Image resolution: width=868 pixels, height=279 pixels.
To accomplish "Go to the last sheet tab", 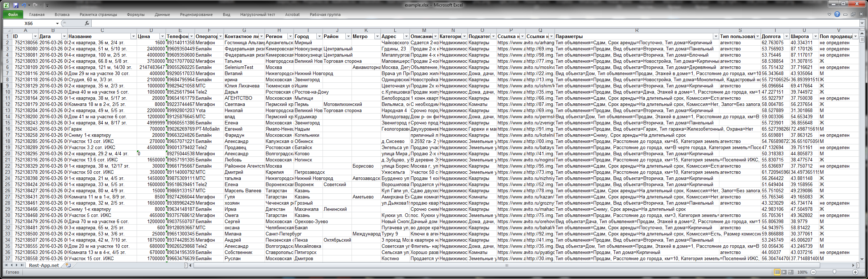I will click(x=22, y=265).
